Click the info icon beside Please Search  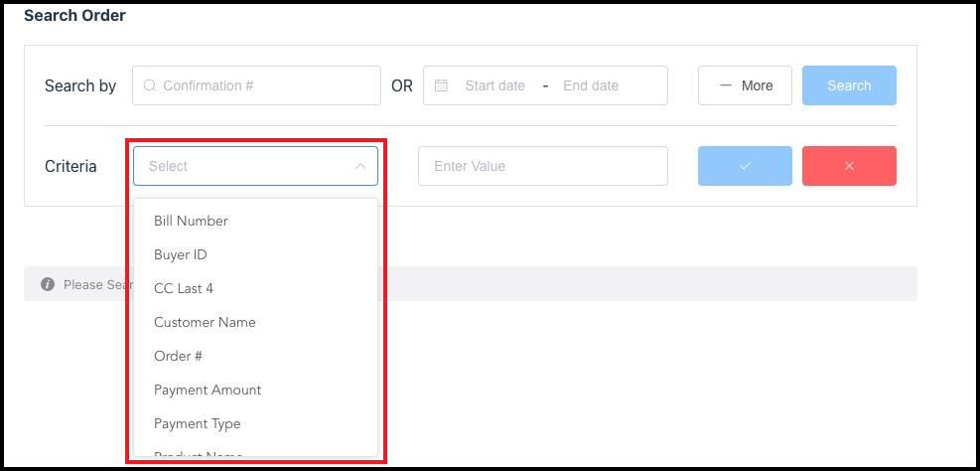click(48, 284)
